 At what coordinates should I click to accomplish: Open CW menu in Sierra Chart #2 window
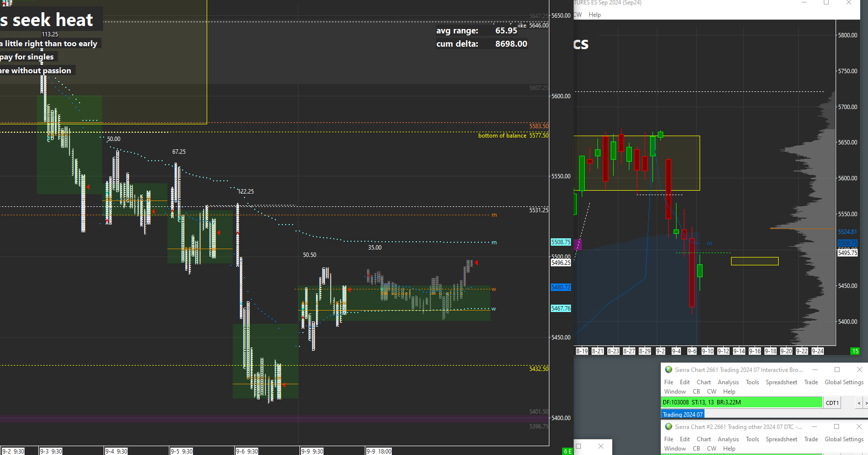pos(711,449)
